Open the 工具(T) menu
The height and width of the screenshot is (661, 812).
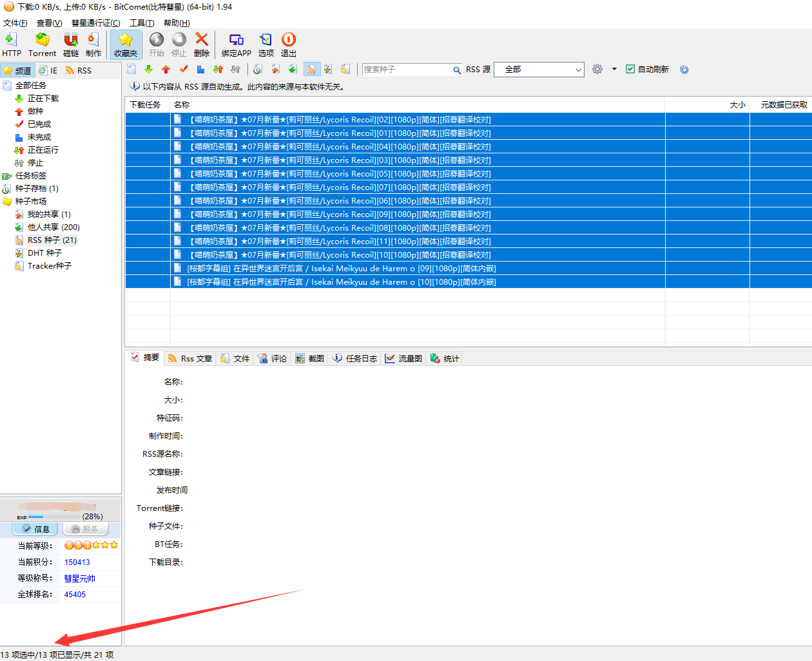pos(142,23)
